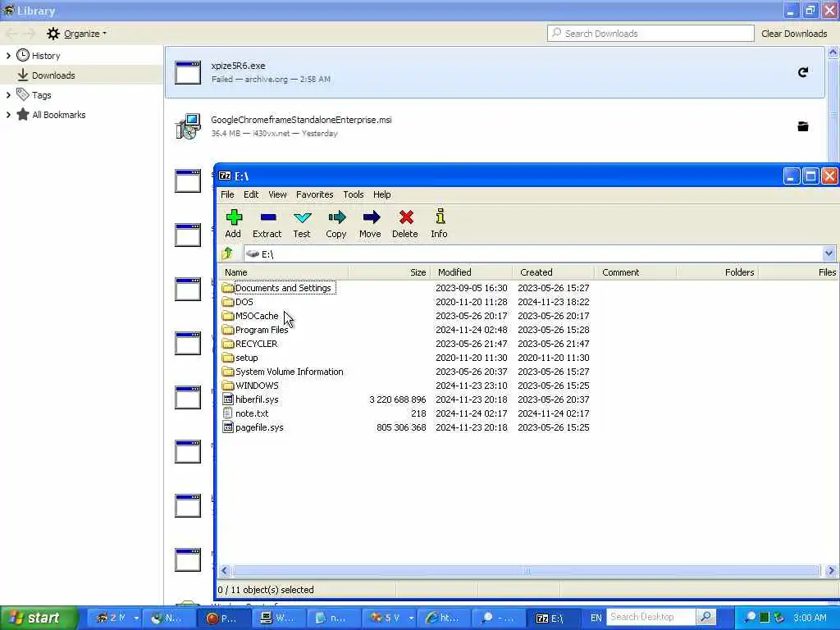Click the Add toolbar icon in 7-Zip
Viewport: 840px width, 630px height.
[234, 217]
